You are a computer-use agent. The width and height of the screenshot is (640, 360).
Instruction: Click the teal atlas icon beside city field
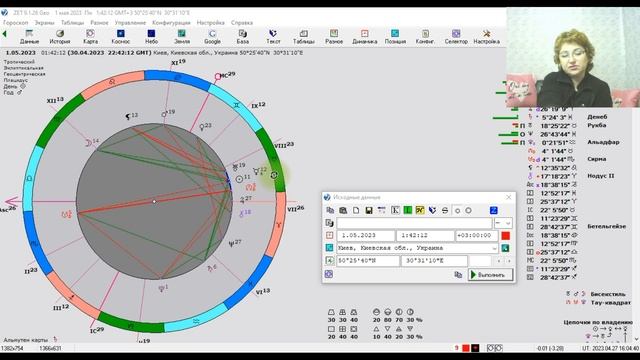(x=505, y=248)
